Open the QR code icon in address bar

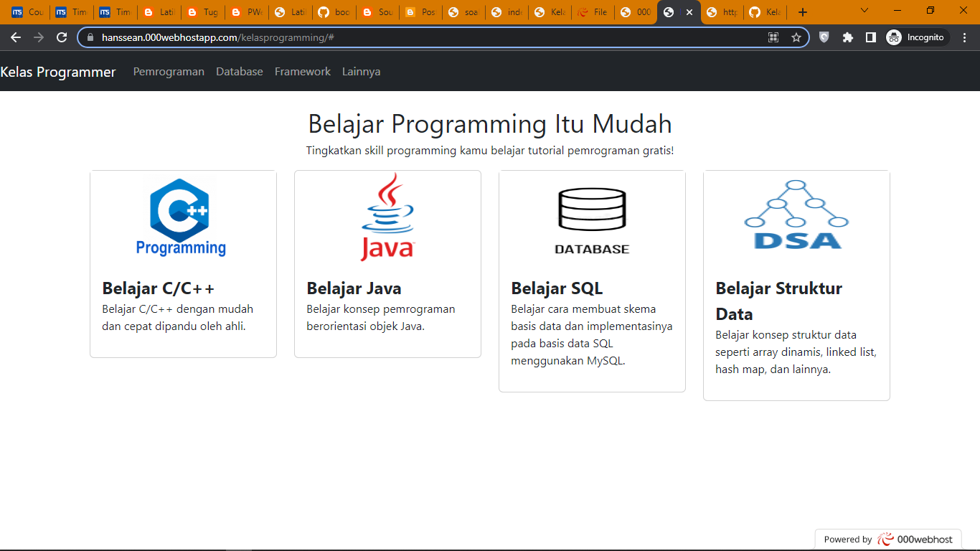[773, 37]
